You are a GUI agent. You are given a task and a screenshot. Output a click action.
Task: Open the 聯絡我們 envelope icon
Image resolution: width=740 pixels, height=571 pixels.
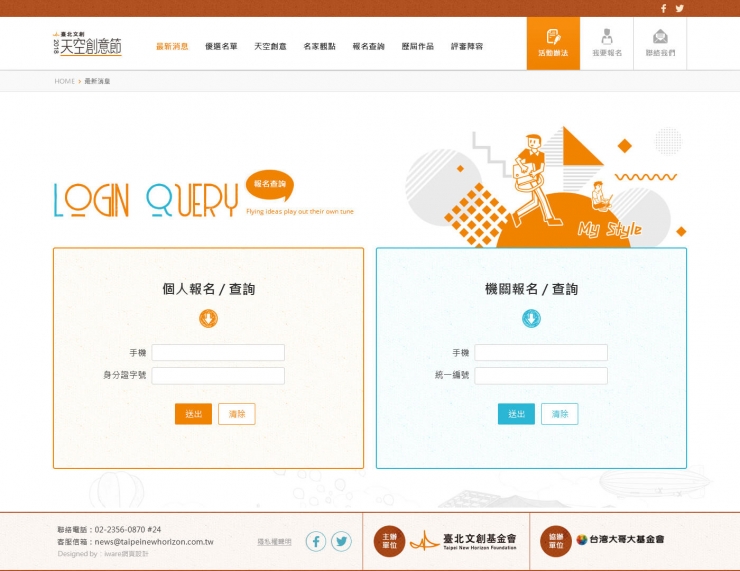tap(660, 43)
